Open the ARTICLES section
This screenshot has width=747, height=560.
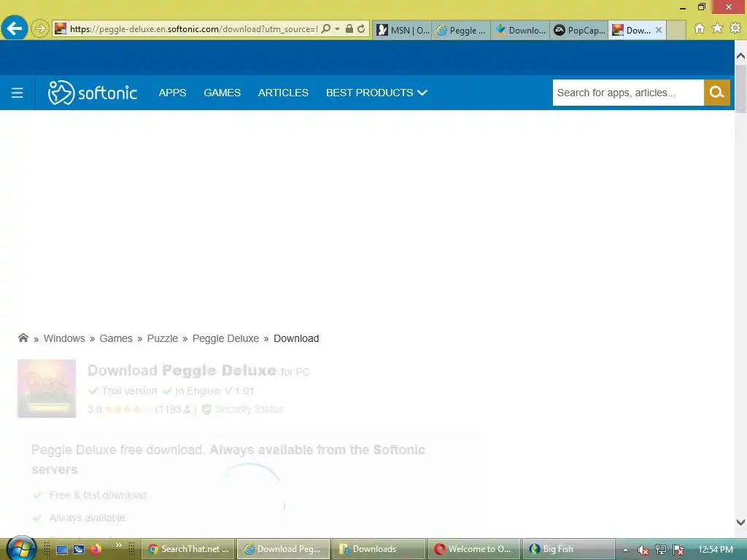coord(283,93)
